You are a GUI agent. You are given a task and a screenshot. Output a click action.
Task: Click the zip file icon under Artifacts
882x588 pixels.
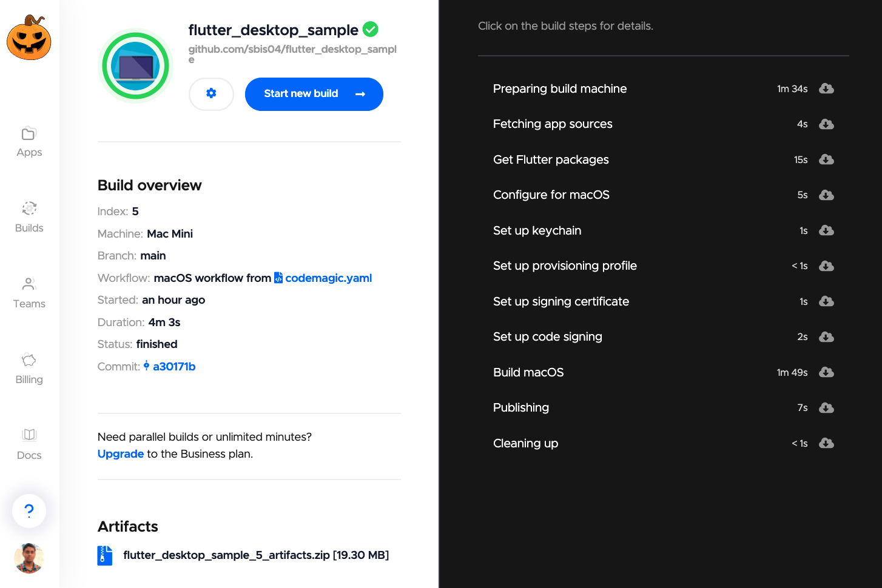tap(104, 555)
